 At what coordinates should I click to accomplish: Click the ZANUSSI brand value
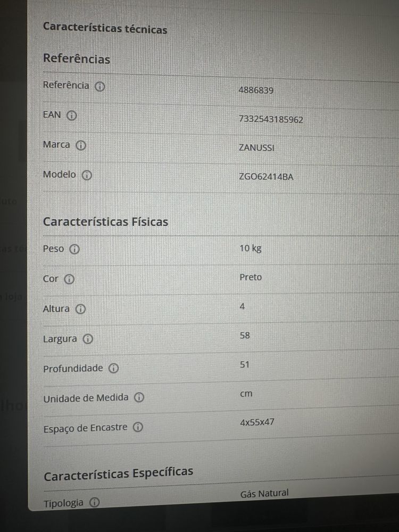pyautogui.click(x=256, y=148)
